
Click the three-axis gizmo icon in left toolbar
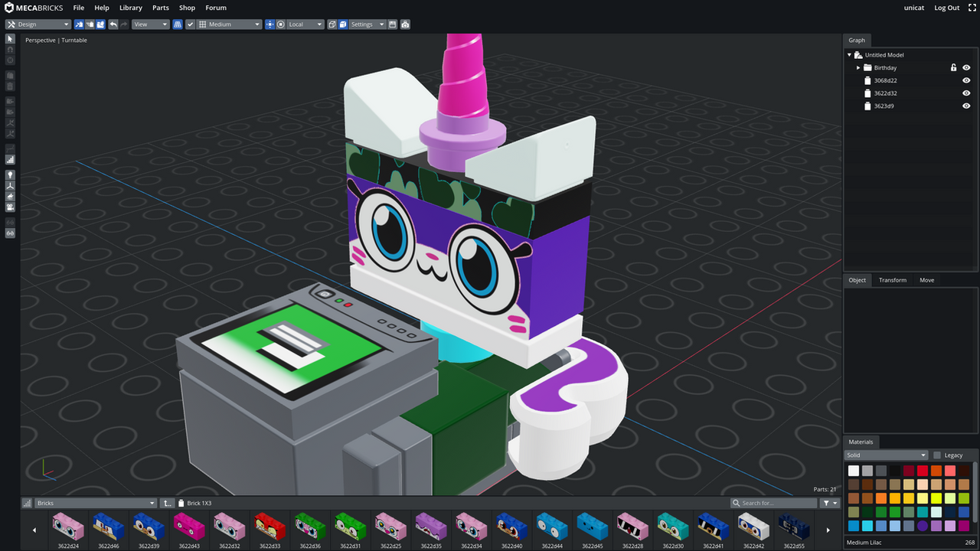(10, 185)
